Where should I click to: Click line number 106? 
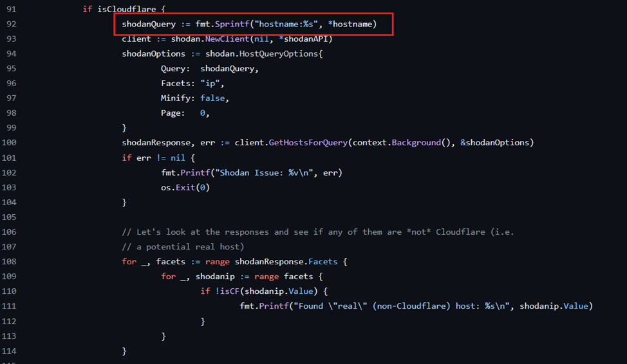9,232
